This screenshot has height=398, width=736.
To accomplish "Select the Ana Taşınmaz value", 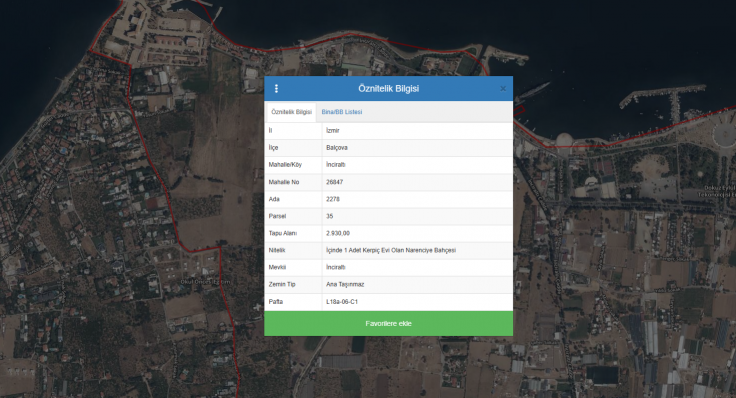I will click(345, 284).
